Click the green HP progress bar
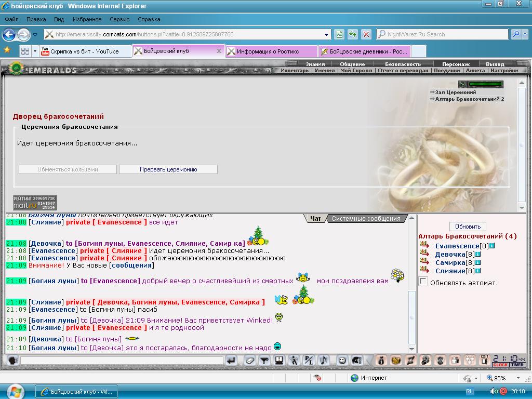532x399 pixels. point(485,84)
